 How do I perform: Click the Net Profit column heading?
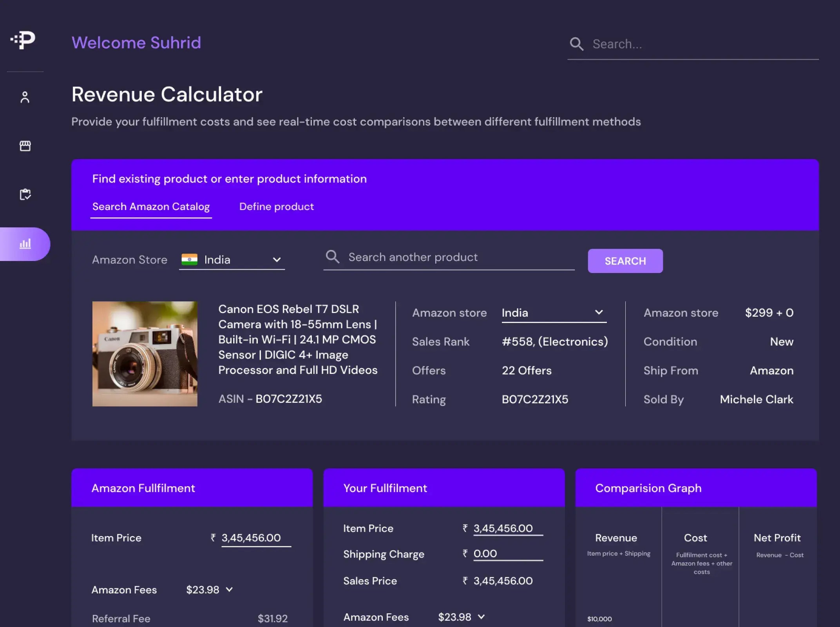[x=777, y=538]
